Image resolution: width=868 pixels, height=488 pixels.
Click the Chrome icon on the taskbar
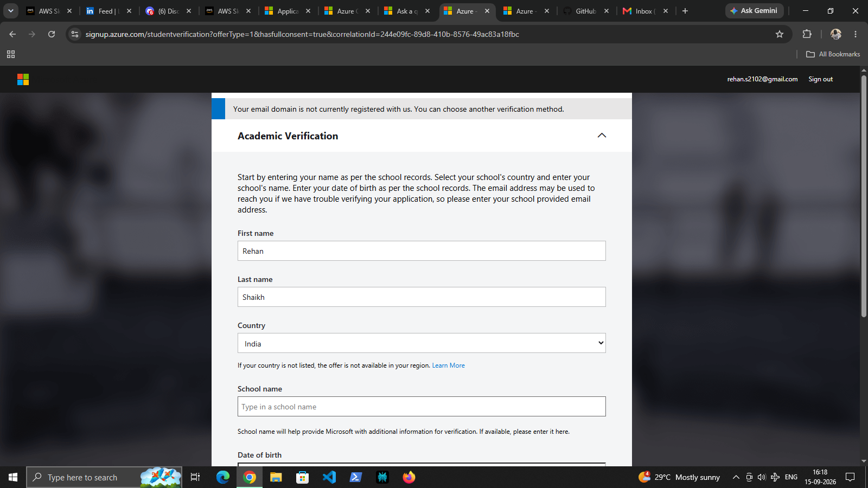(250, 477)
